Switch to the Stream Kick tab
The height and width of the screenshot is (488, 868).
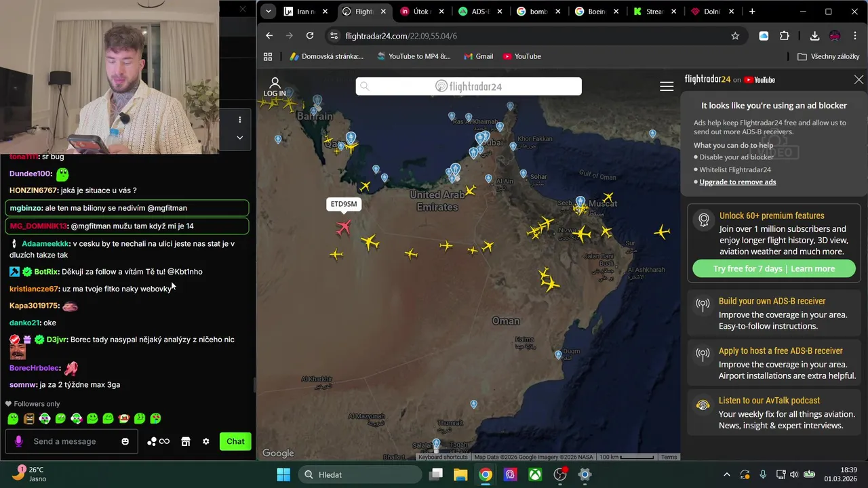655,12
